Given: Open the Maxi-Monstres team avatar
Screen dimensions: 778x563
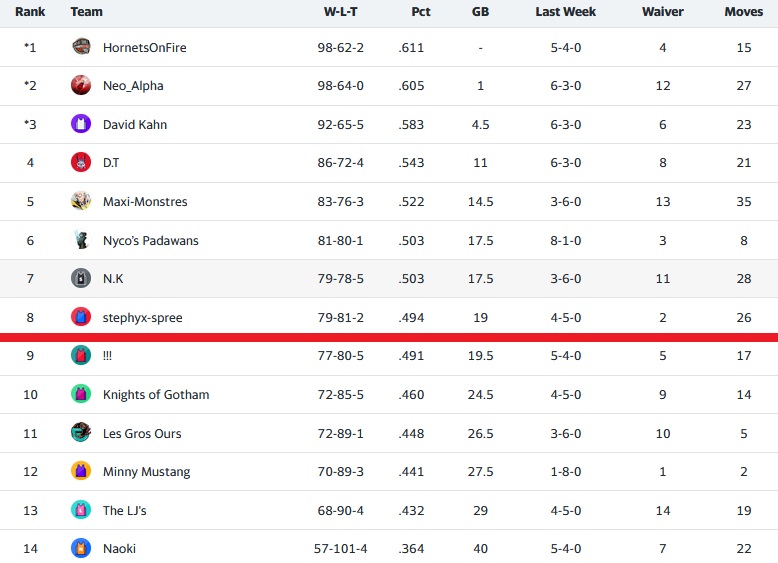Looking at the screenshot, I should (x=81, y=201).
